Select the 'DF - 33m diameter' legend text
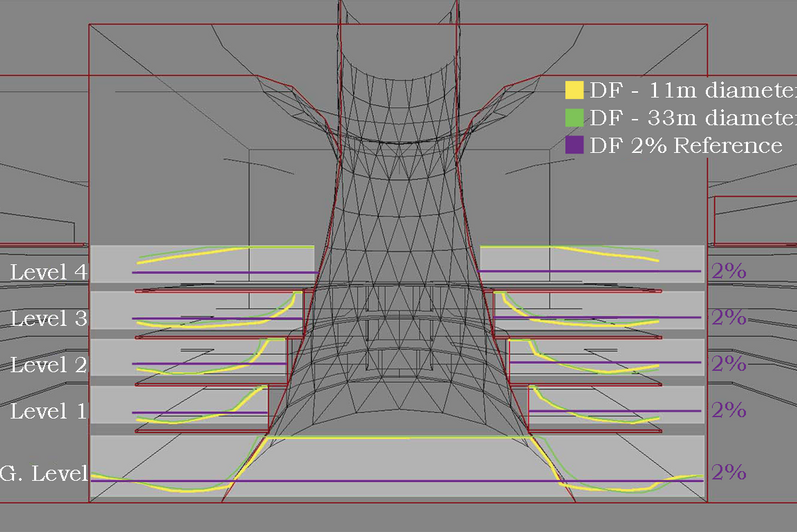Screen dimensions: 797x532 (692, 118)
